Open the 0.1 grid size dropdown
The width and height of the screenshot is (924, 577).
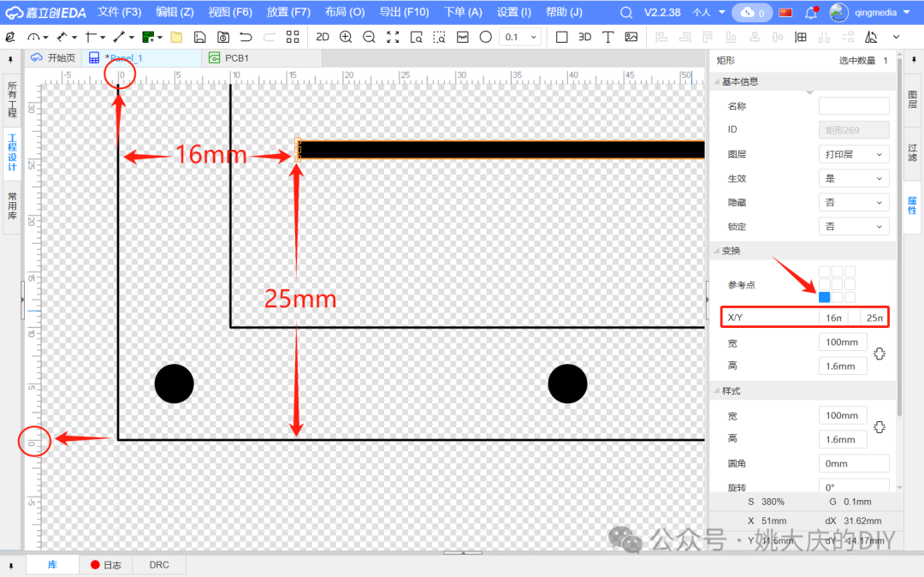[520, 37]
